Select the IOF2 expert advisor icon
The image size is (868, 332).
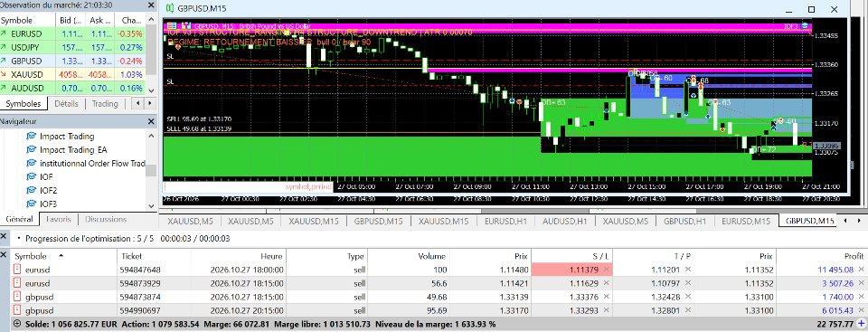click(x=31, y=190)
